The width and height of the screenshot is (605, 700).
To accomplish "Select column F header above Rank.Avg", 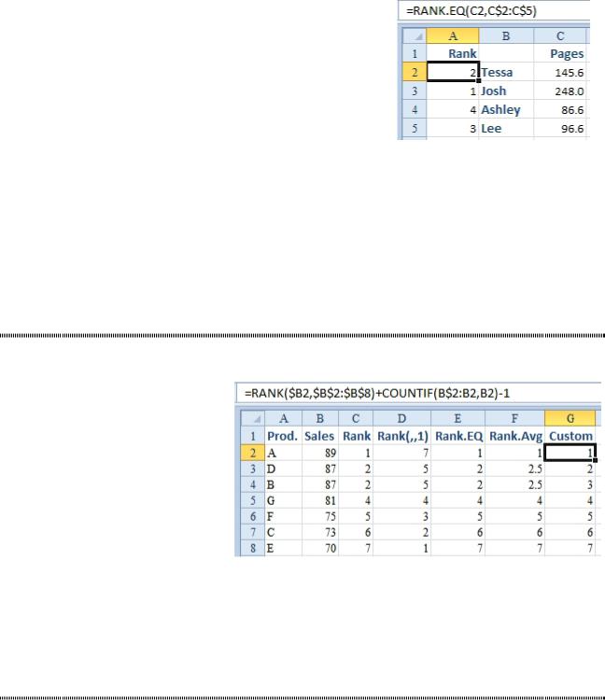I will (514, 418).
